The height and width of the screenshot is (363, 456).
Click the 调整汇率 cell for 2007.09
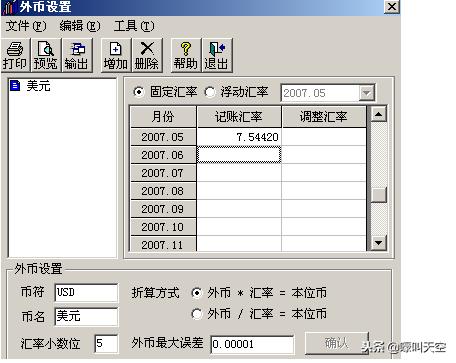pyautogui.click(x=324, y=209)
